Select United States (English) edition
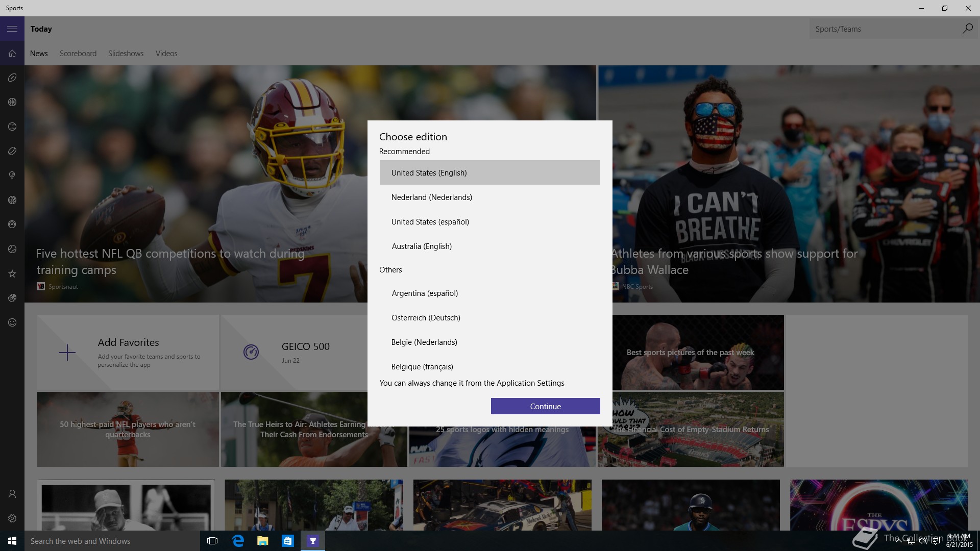This screenshot has width=980, height=551. [489, 172]
